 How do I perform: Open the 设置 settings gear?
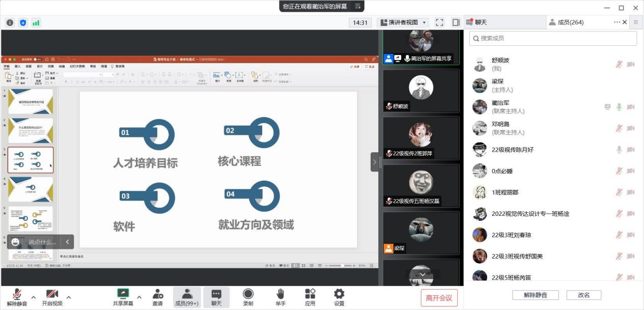(x=339, y=297)
